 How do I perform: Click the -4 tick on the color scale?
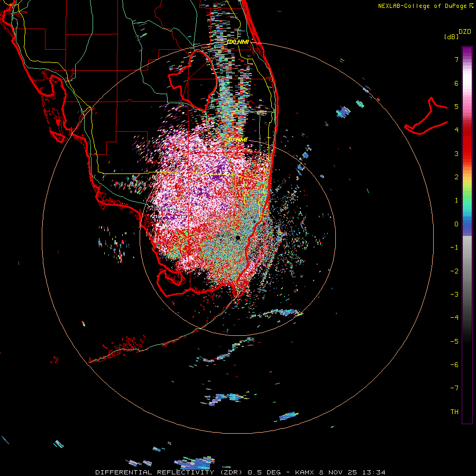(x=454, y=317)
